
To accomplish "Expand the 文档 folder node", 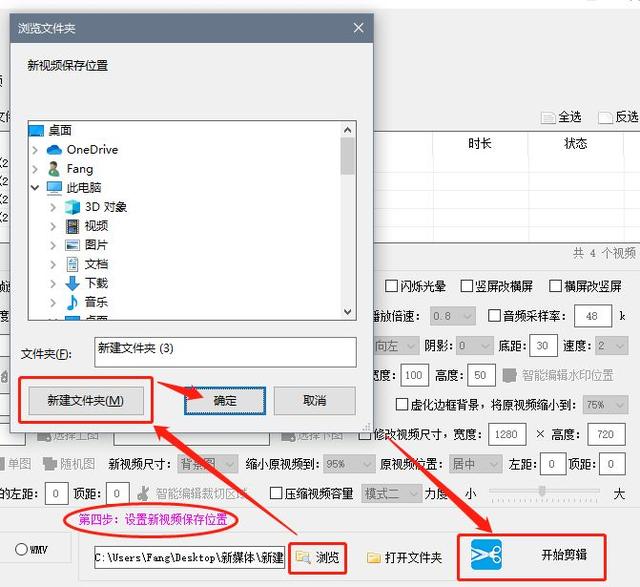I will tap(53, 265).
